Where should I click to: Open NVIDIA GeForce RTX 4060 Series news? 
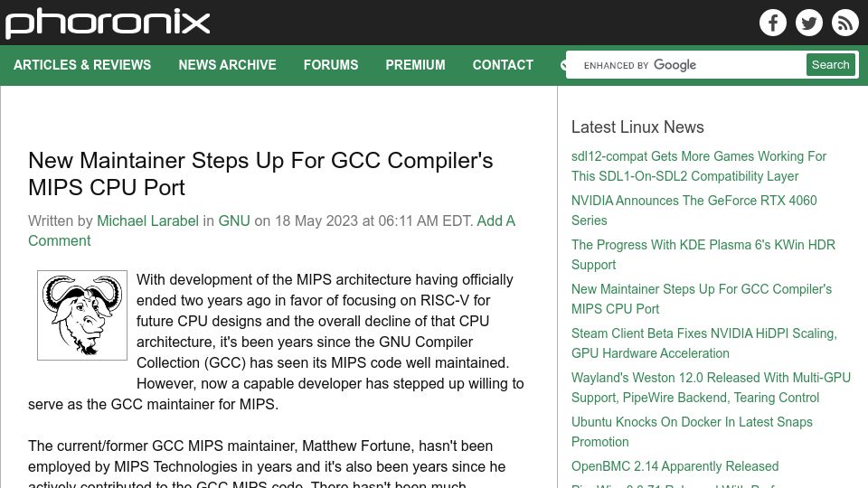(694, 211)
